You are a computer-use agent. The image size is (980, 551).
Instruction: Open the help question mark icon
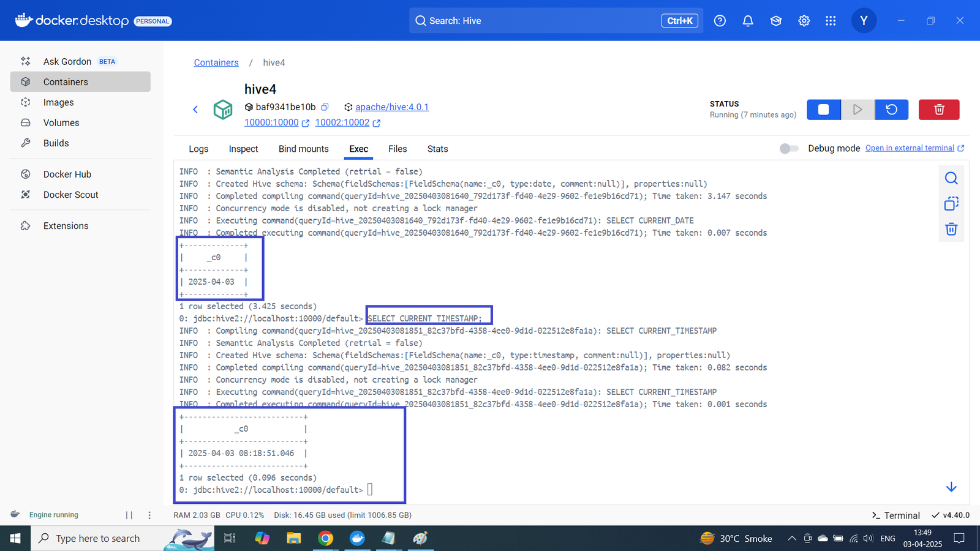pyautogui.click(x=720, y=21)
